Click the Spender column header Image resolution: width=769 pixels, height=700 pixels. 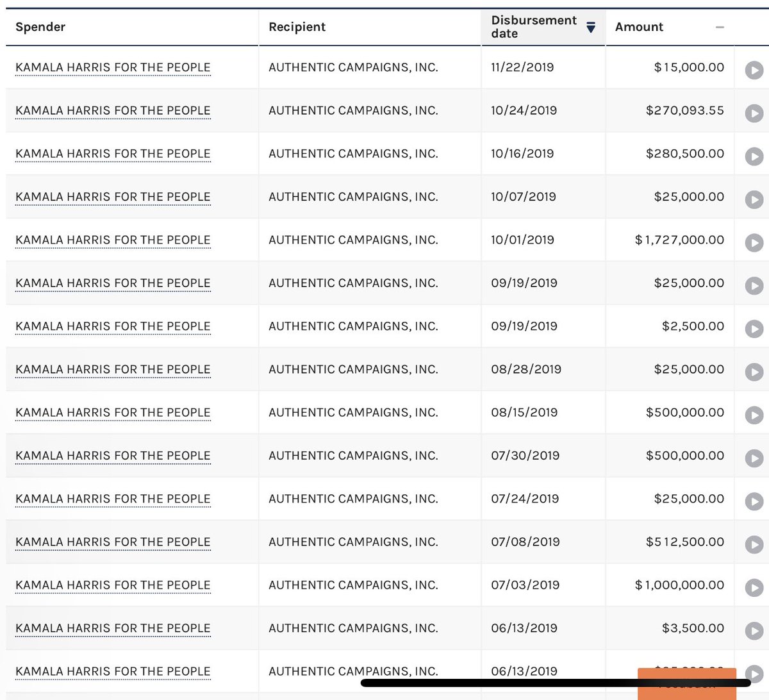click(x=40, y=27)
